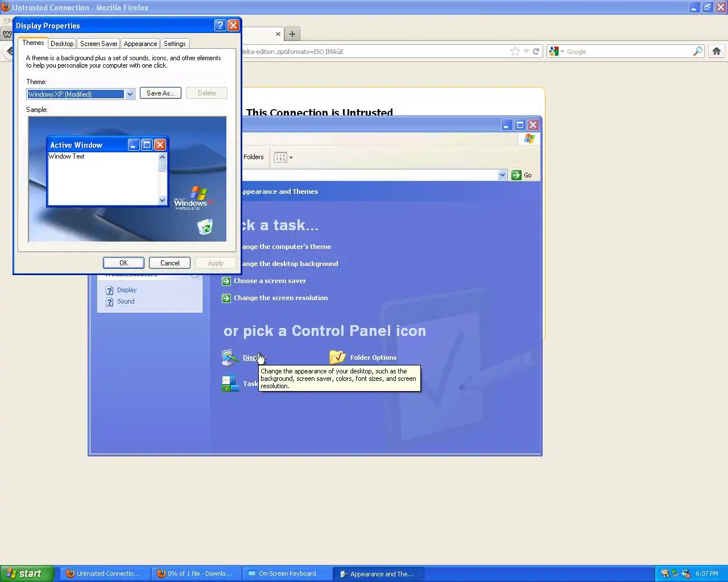Restore down the Firefox window

(707, 7)
